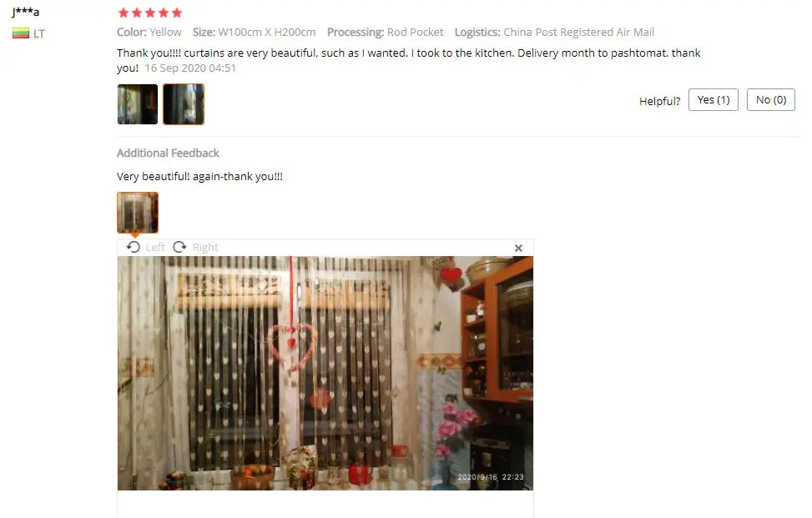Screen dimensions: 812x518
Task: Click the Lithuanian flag icon
Action: pos(21,33)
